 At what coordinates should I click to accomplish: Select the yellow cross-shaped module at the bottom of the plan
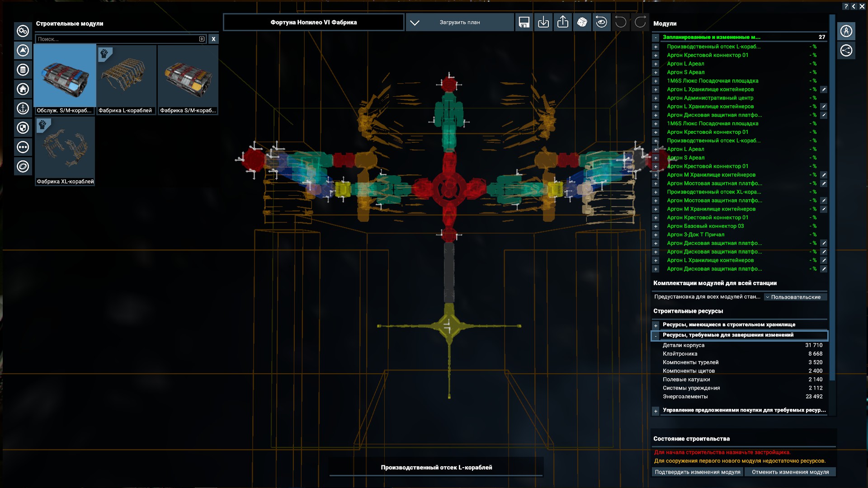[x=449, y=326]
